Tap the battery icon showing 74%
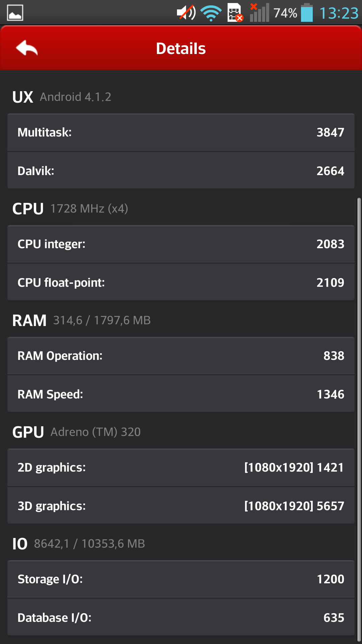 coord(307,13)
